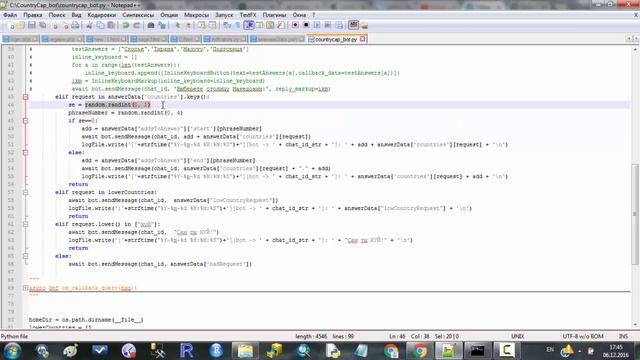Click UTF-8 w/o BOM encoding in the status bar
This screenshot has width=640, height=360.
pos(583,336)
